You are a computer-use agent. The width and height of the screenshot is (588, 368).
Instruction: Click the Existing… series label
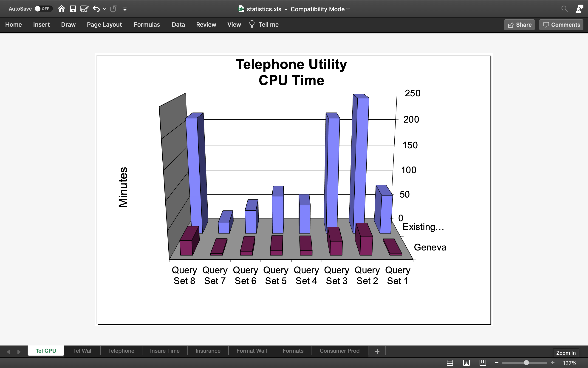click(x=423, y=227)
